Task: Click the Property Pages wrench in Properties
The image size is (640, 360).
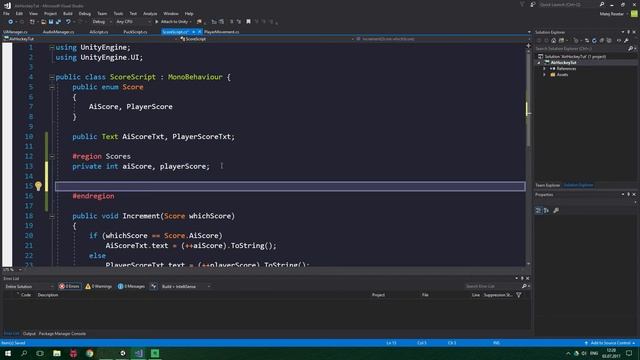Action: (556, 210)
